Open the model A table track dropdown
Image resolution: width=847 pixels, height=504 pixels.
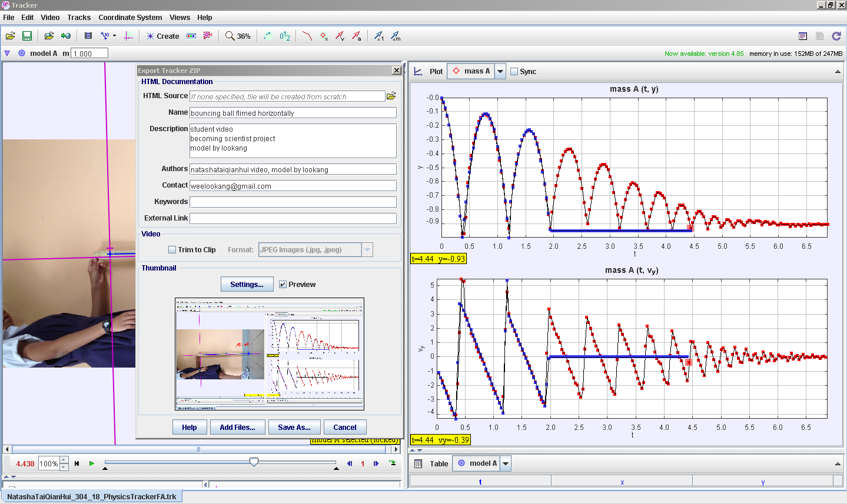point(506,463)
